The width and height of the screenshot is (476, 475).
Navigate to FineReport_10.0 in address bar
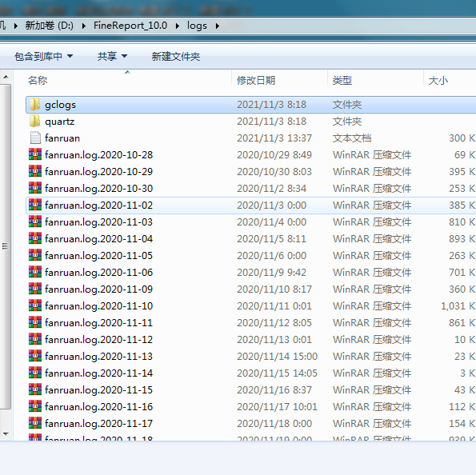(x=130, y=26)
